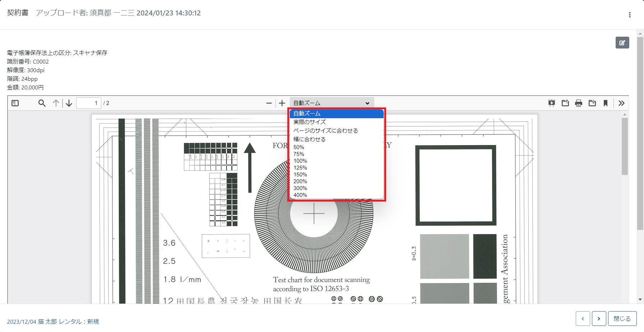Save the document with the download icon

tap(592, 103)
